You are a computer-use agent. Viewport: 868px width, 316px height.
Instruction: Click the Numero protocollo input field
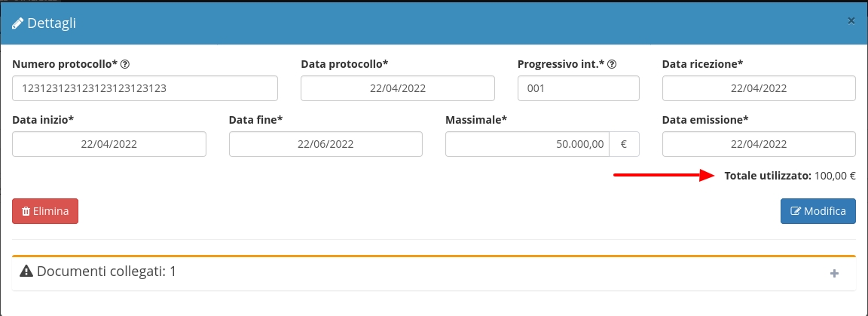(x=145, y=88)
